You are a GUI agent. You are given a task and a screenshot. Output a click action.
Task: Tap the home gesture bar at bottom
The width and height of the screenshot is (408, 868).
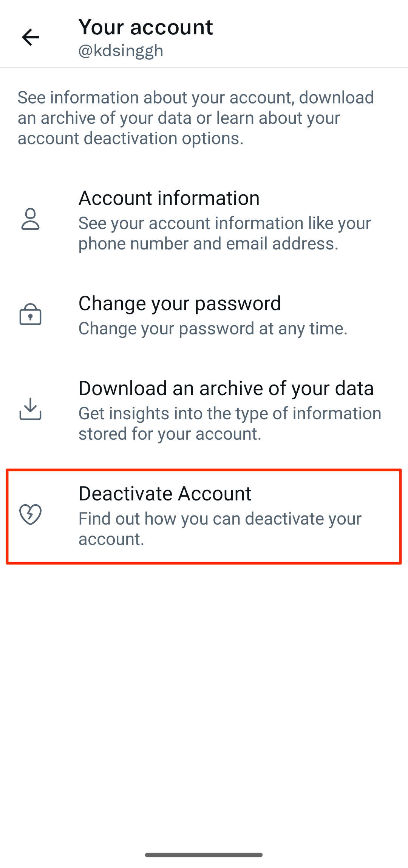tap(204, 855)
